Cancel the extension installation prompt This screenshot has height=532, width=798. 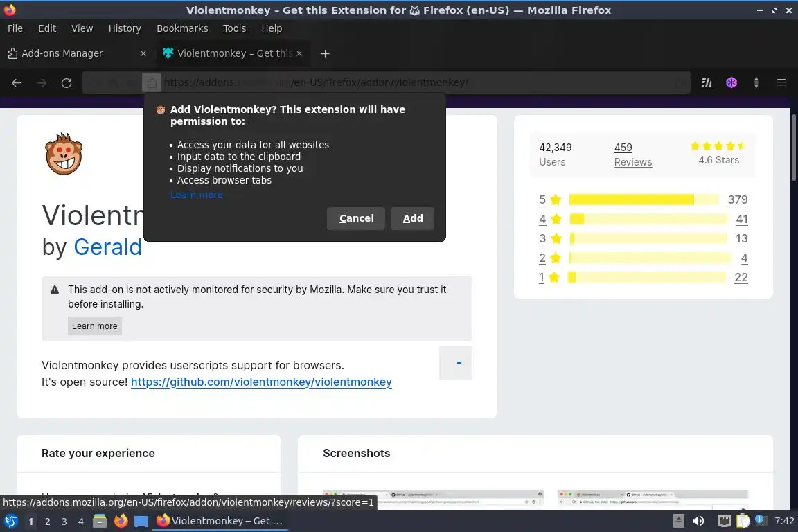(356, 218)
